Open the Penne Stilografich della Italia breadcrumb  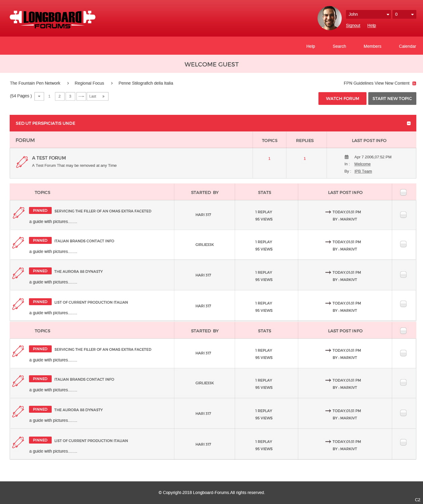click(x=146, y=83)
